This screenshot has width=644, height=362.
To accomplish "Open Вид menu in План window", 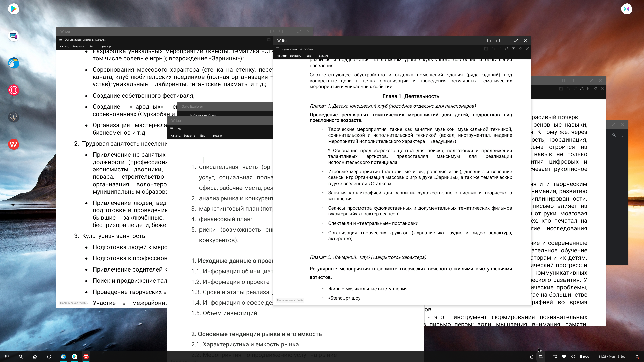I will 203,136.
